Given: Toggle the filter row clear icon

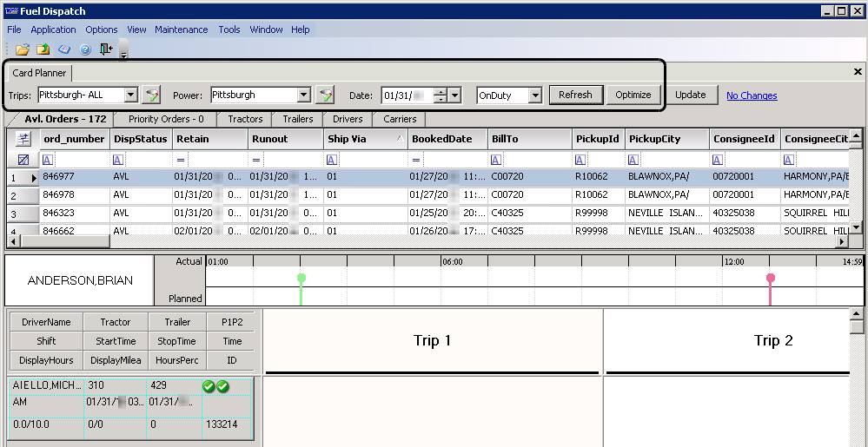Looking at the screenshot, I should 23,160.
